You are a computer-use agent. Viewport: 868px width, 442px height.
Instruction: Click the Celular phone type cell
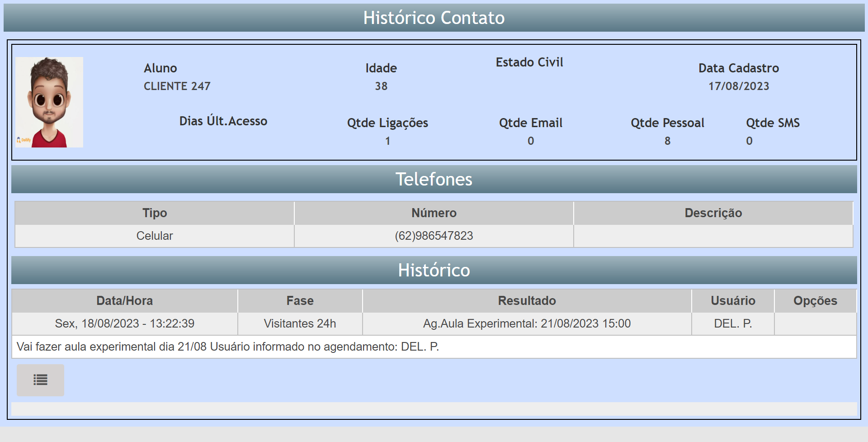155,236
